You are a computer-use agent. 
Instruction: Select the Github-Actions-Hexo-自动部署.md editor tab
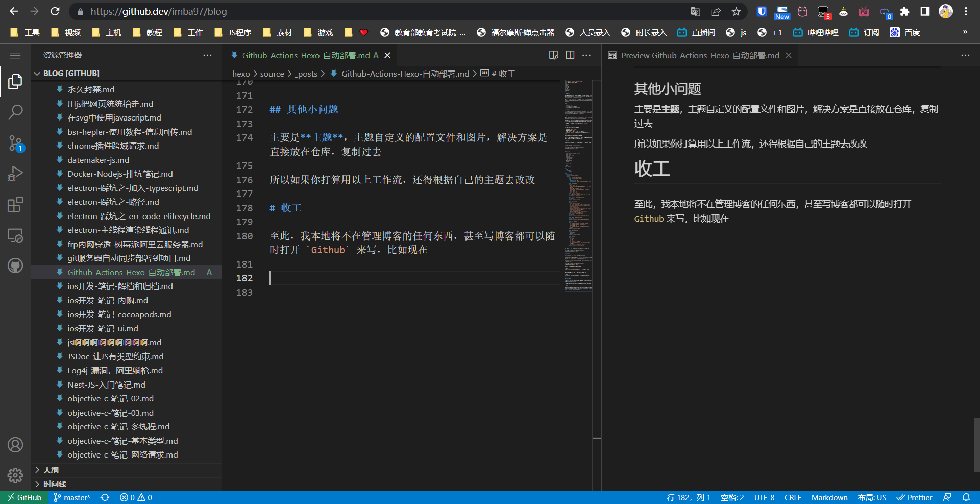click(x=305, y=55)
